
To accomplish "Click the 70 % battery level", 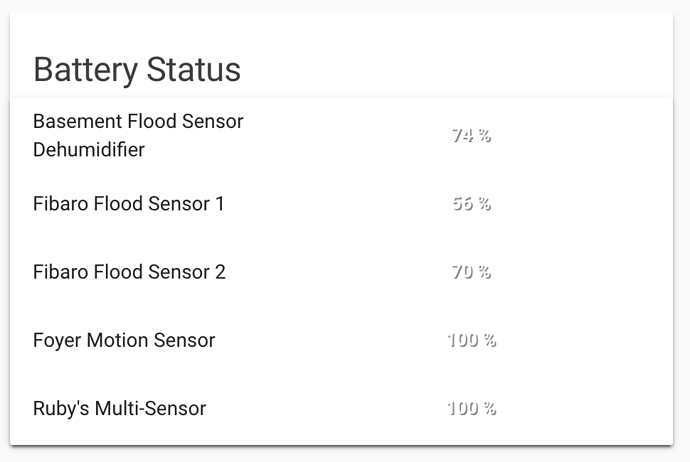I will point(471,272).
